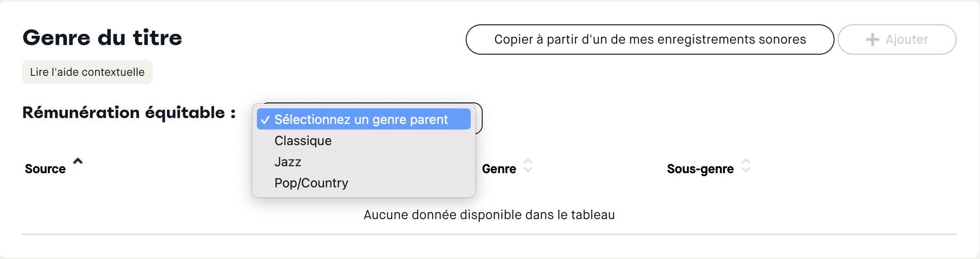Sort the table by Source header
The image size is (980, 259).
pyautogui.click(x=45, y=169)
